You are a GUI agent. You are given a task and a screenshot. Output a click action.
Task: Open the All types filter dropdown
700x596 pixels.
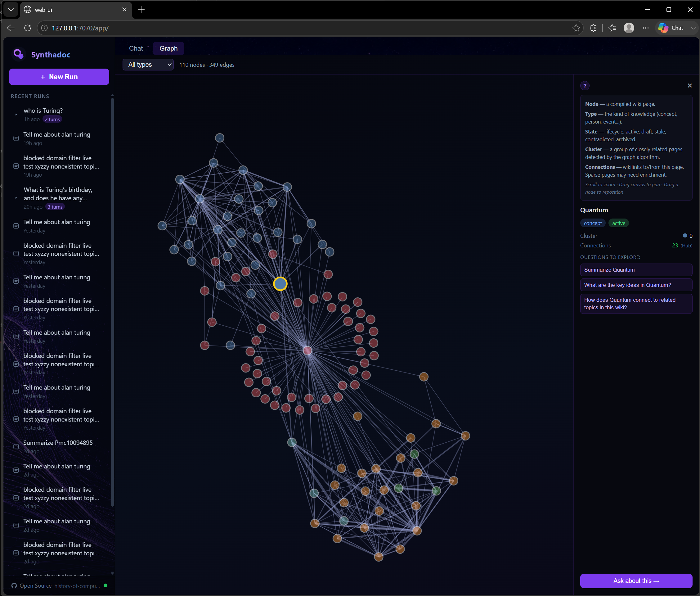[148, 65]
